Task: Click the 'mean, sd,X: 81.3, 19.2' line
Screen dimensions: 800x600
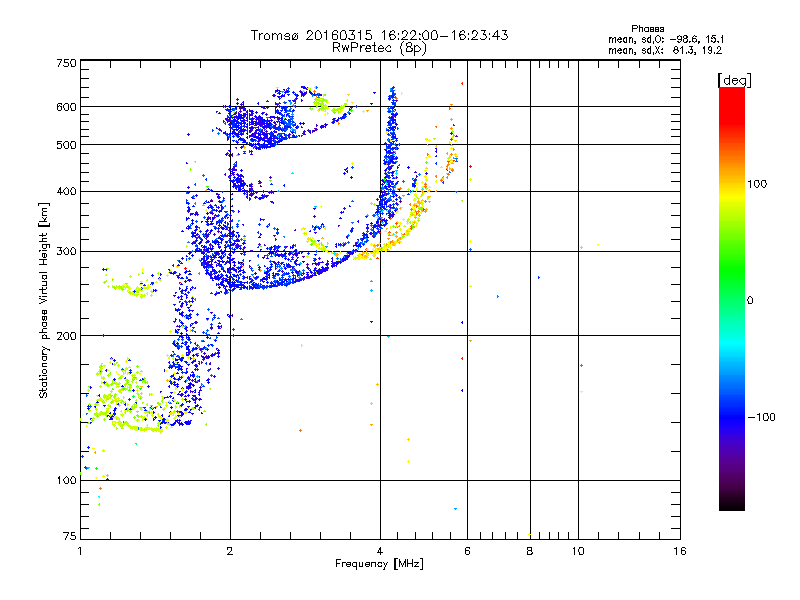Action: tap(665, 50)
